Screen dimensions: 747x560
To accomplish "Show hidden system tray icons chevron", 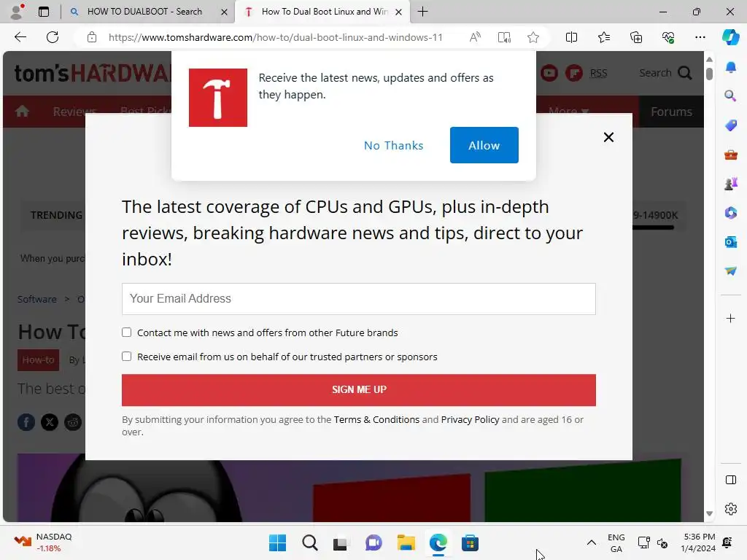I will 591,542.
